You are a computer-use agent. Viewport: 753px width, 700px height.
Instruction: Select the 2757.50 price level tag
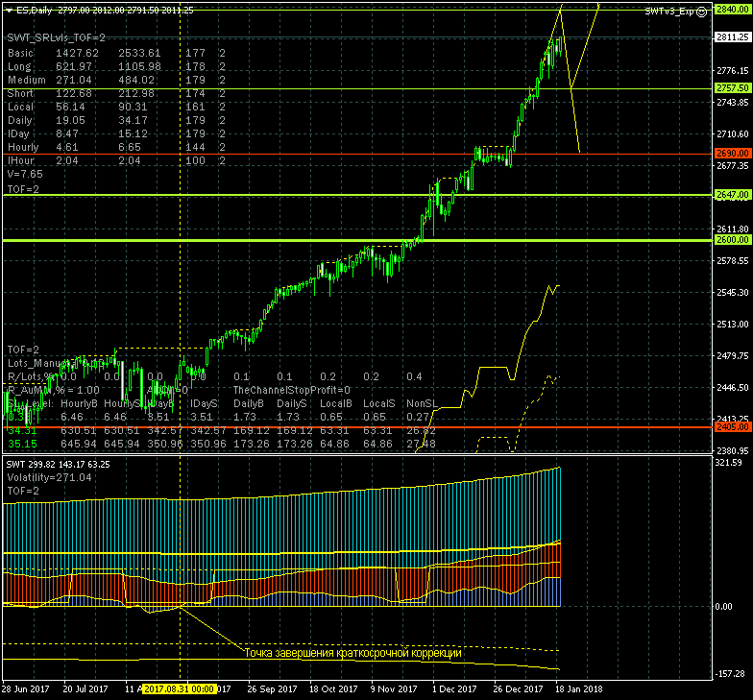pos(732,87)
